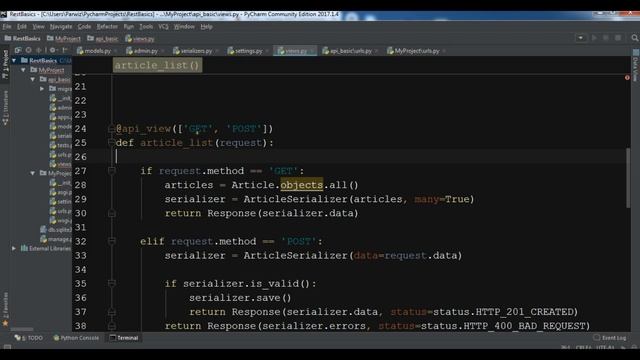Close the models.py tab
This screenshot has height=360, width=640.
(x=116, y=51)
